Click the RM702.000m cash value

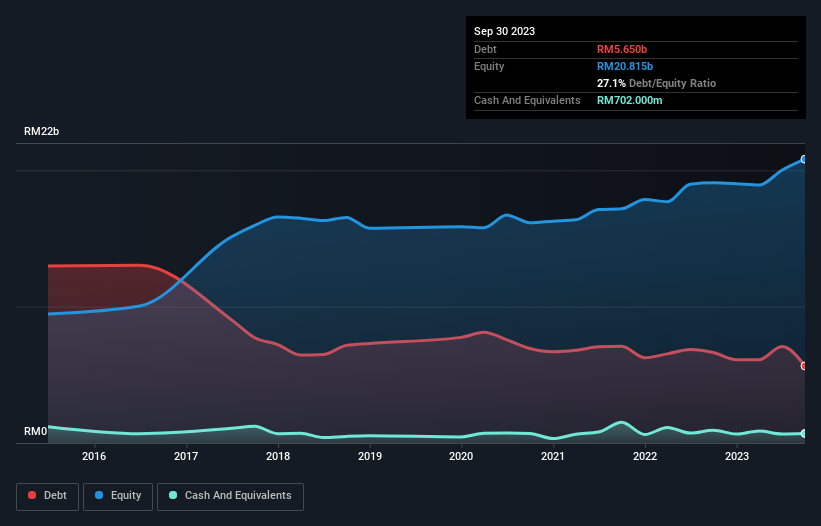630,100
